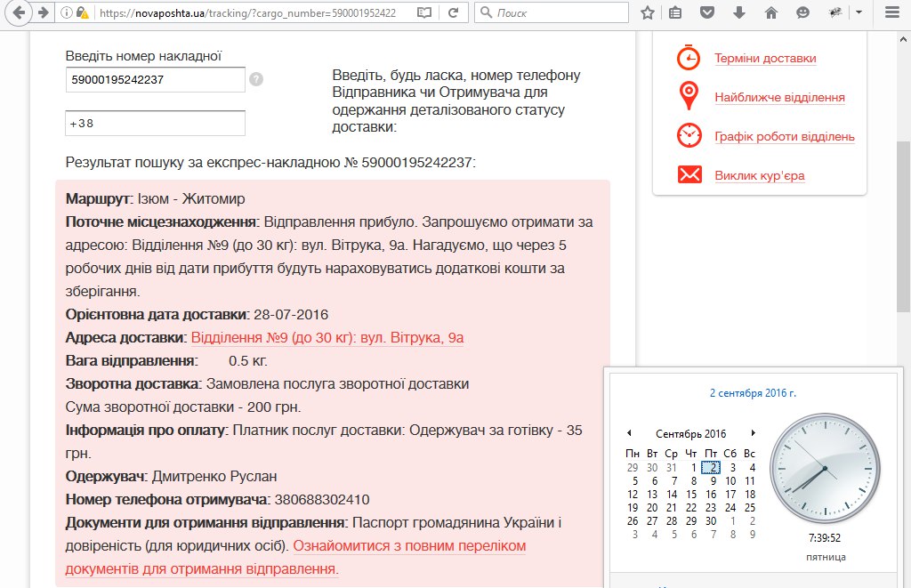The image size is (911, 588).
Task: Click recipient phone number 380688302410
Action: 322,500
